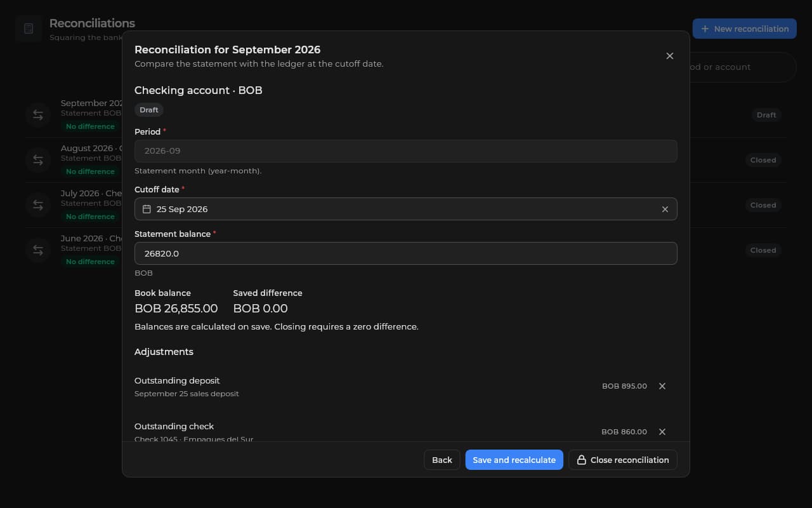Click the search box behind the dialog

point(742,67)
